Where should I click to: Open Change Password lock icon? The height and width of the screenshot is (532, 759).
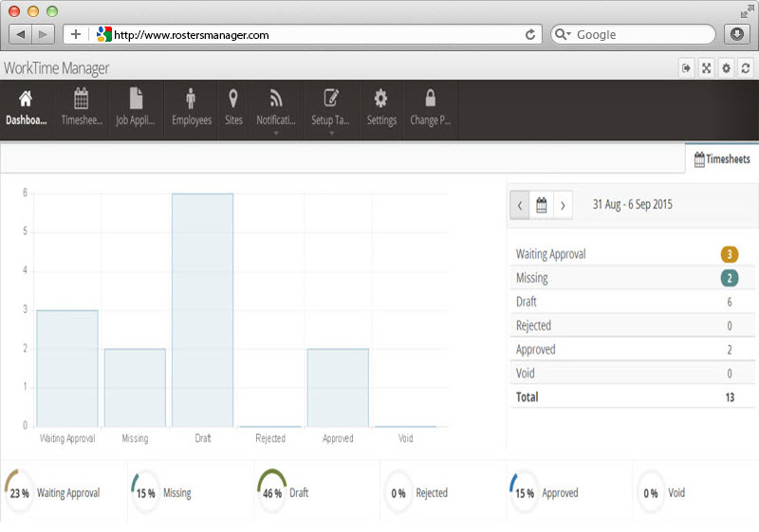click(x=431, y=99)
